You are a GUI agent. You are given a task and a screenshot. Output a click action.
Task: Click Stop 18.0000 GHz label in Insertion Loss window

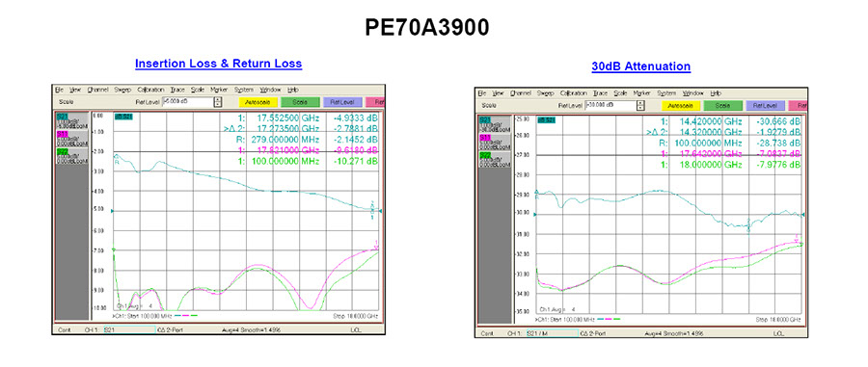coord(356,316)
